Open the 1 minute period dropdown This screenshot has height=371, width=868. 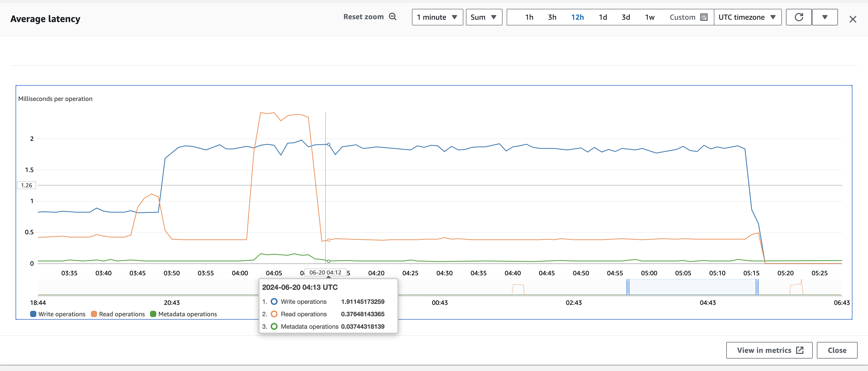tap(437, 17)
